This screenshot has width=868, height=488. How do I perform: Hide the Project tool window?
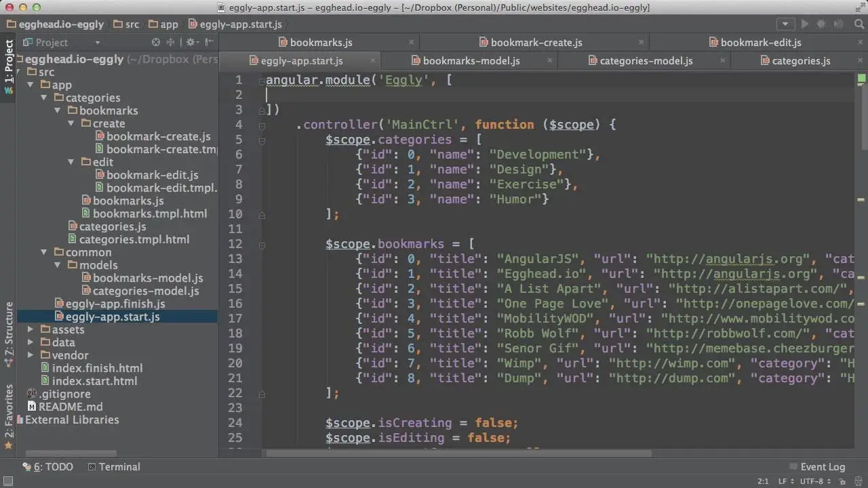click(x=209, y=42)
